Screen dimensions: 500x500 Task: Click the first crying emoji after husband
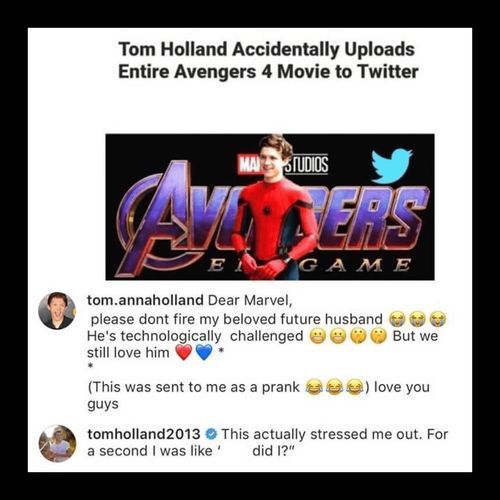pyautogui.click(x=398, y=319)
